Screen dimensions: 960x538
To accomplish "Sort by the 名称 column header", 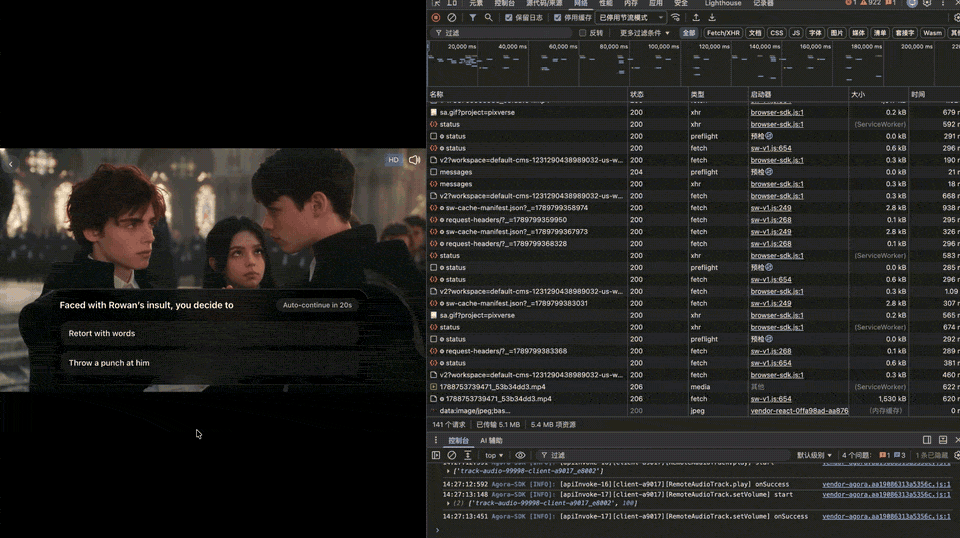I will click(x=527, y=94).
